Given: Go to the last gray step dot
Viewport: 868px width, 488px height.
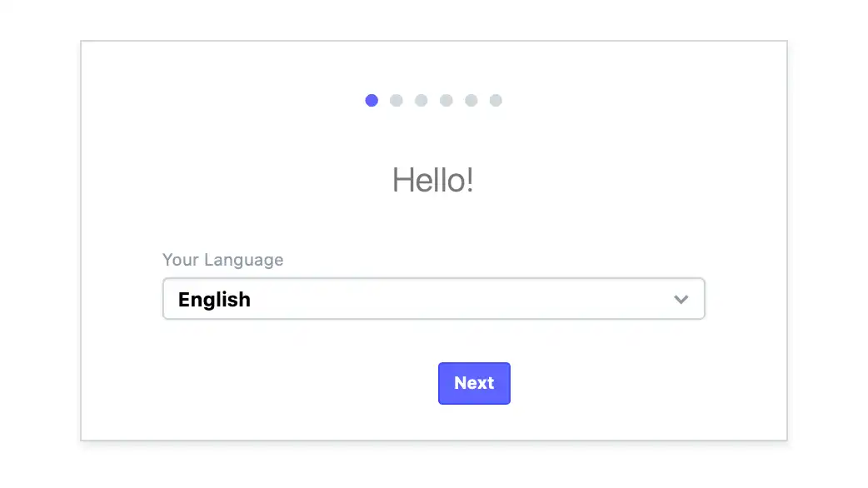Looking at the screenshot, I should pos(496,100).
